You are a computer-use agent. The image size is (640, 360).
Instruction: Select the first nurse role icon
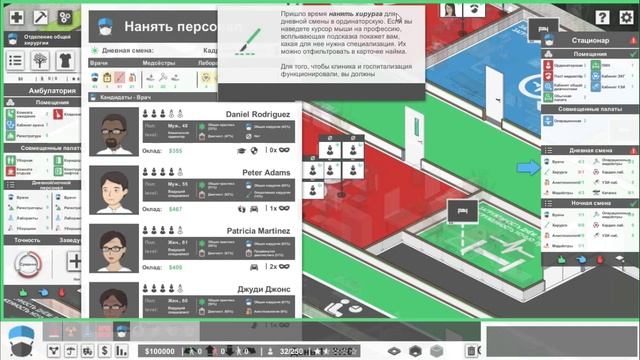(151, 77)
